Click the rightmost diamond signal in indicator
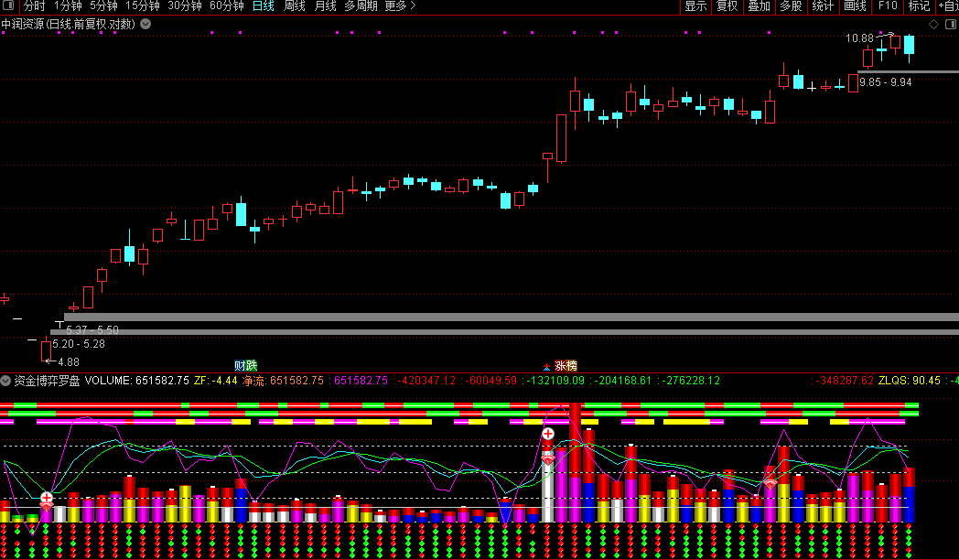Viewport: 959px width, 560px height. coord(770,484)
